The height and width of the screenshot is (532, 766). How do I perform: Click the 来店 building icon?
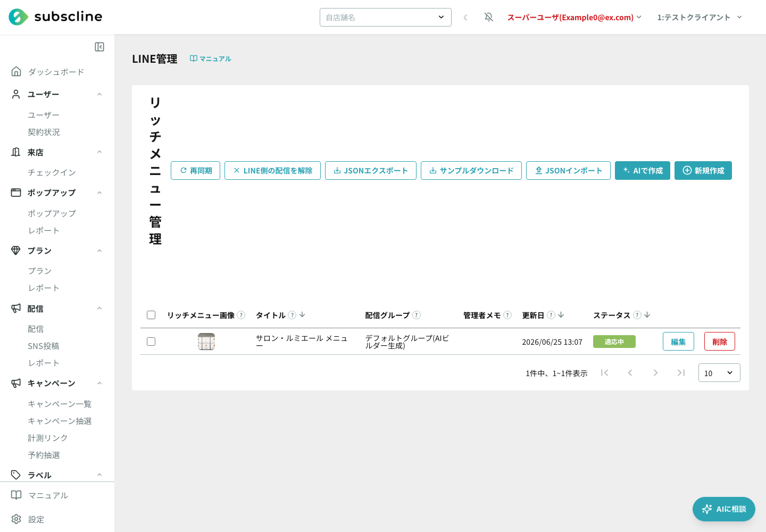click(16, 152)
